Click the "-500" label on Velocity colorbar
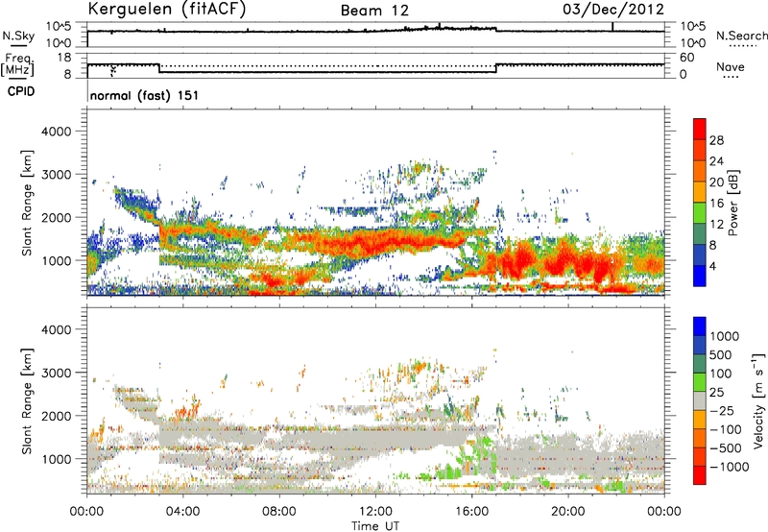Viewport: 768px width, 532px height. [x=725, y=448]
